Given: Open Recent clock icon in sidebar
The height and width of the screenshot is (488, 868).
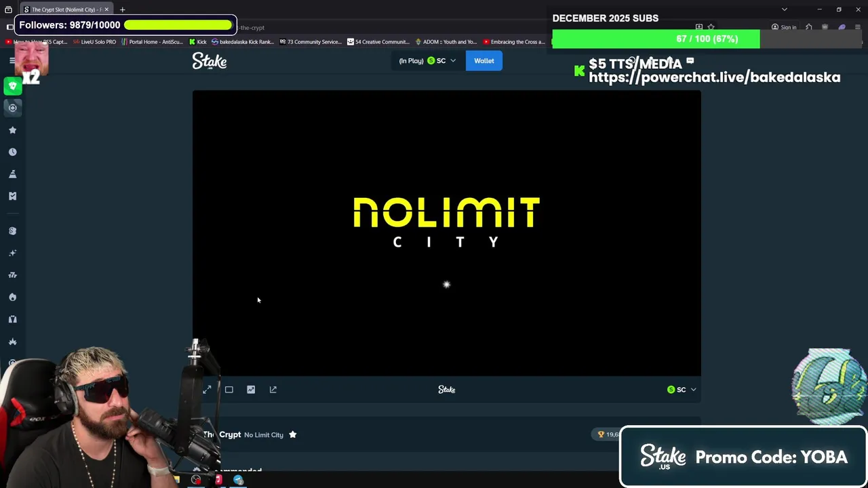Looking at the screenshot, I should pyautogui.click(x=12, y=152).
